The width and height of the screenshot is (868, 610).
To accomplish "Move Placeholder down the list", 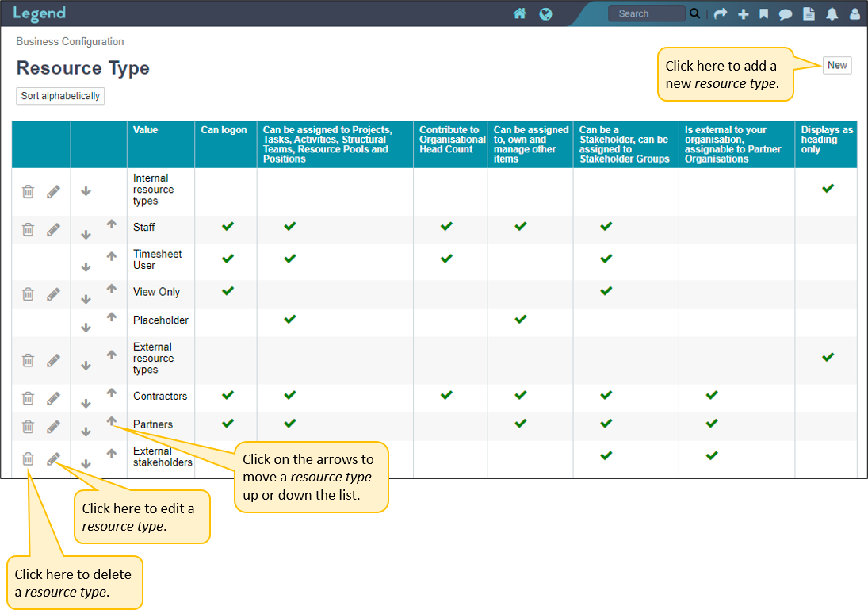I will (x=86, y=328).
